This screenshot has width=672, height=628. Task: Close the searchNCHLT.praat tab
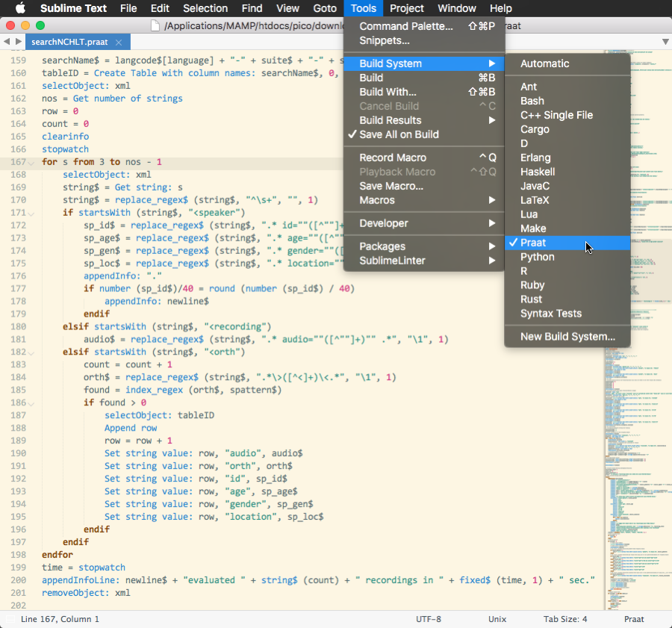(119, 42)
